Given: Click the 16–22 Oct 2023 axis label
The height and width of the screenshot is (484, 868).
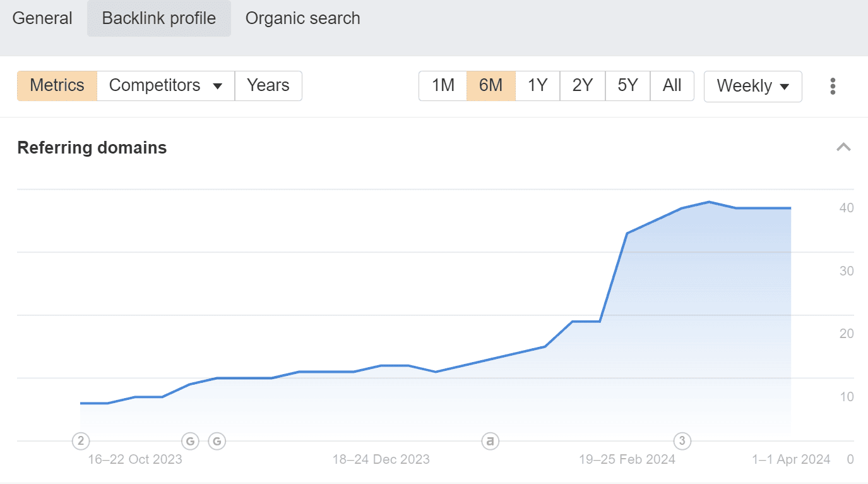Looking at the screenshot, I should (x=135, y=459).
